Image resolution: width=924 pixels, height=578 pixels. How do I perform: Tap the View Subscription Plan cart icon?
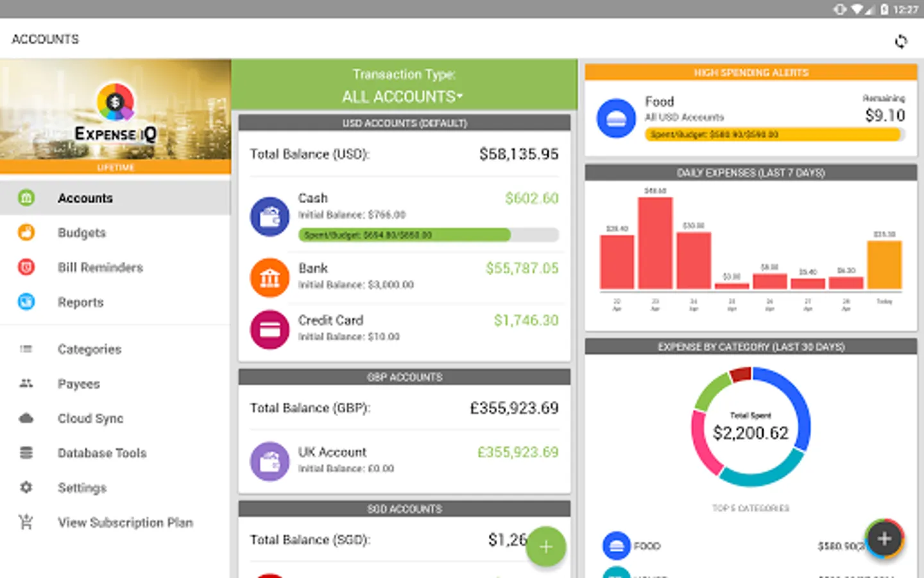pos(26,522)
